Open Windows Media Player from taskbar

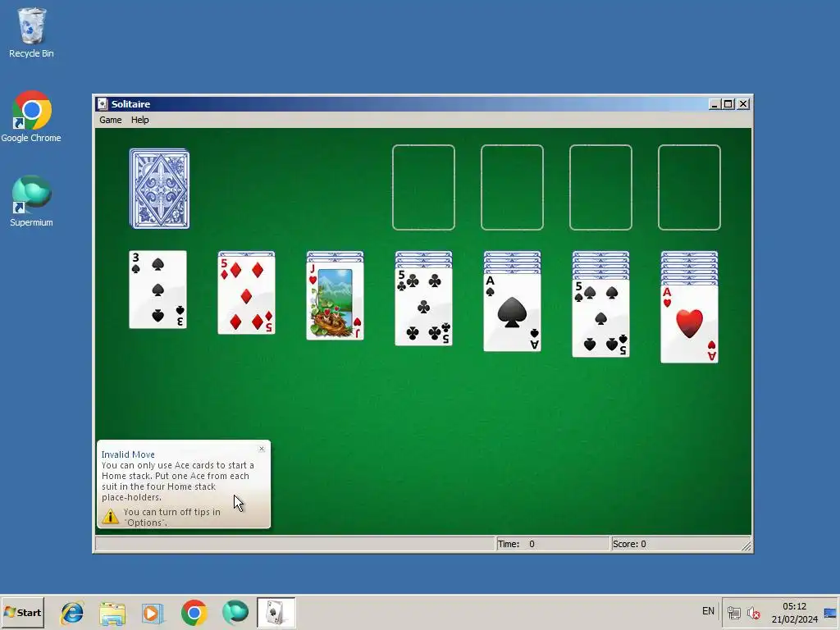pos(153,613)
